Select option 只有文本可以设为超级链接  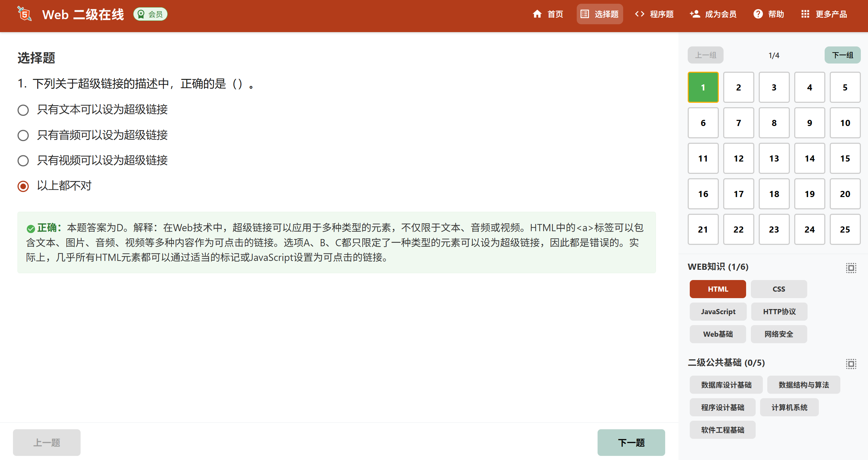click(23, 110)
